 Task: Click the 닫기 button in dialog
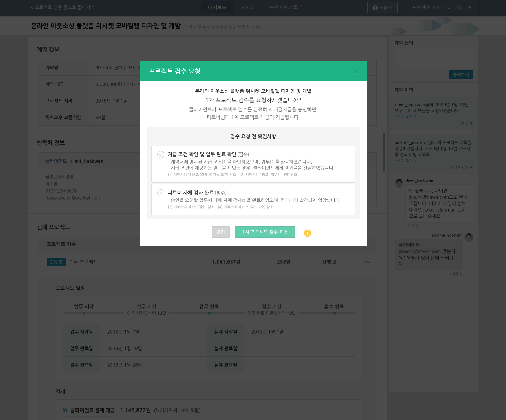click(x=220, y=232)
